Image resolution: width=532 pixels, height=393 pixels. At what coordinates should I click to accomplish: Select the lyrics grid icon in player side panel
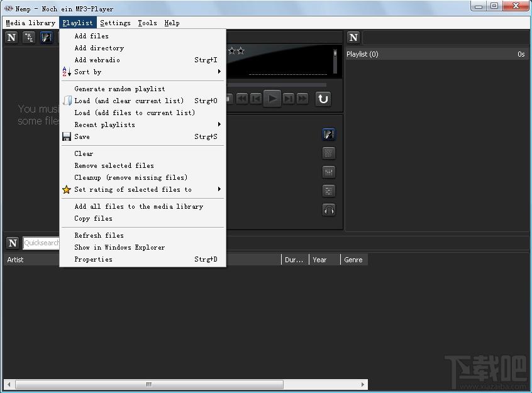(328, 153)
